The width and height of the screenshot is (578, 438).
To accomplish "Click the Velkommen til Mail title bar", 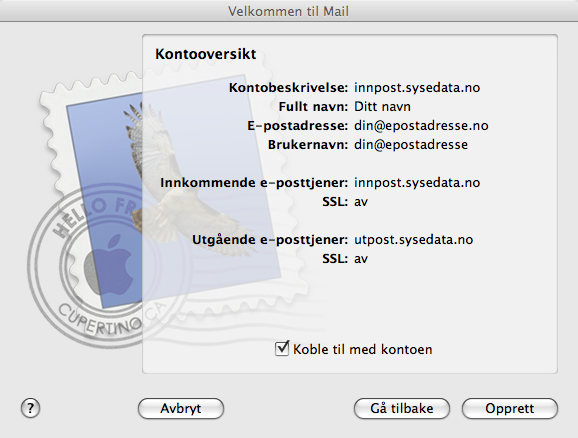I will pyautogui.click(x=289, y=11).
